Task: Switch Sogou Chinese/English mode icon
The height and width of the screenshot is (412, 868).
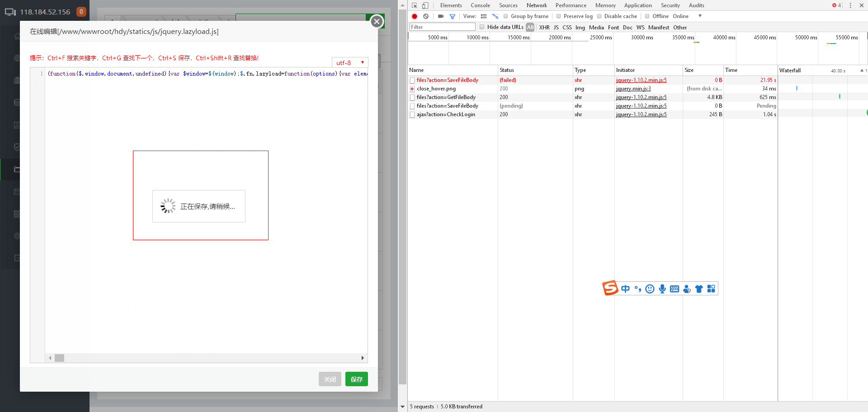Action: point(626,289)
